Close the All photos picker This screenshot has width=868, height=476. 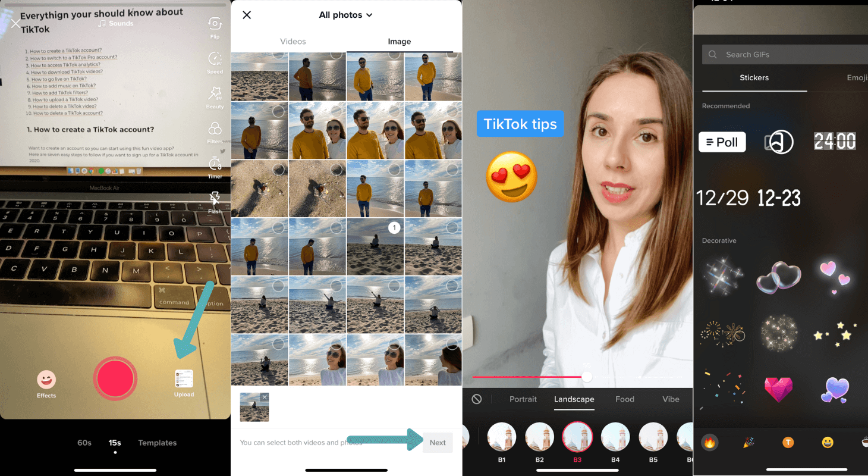point(247,15)
